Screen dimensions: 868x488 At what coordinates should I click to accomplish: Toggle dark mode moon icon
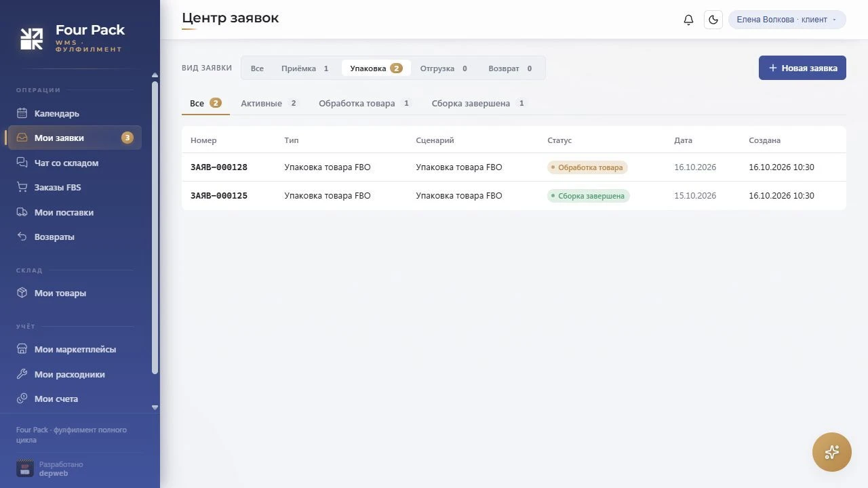coord(713,20)
